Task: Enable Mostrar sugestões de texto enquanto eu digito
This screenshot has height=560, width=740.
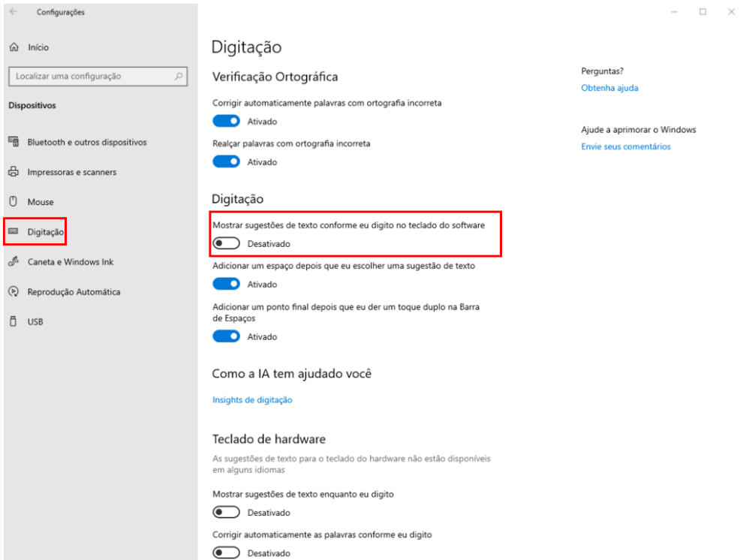Action: 226,512
